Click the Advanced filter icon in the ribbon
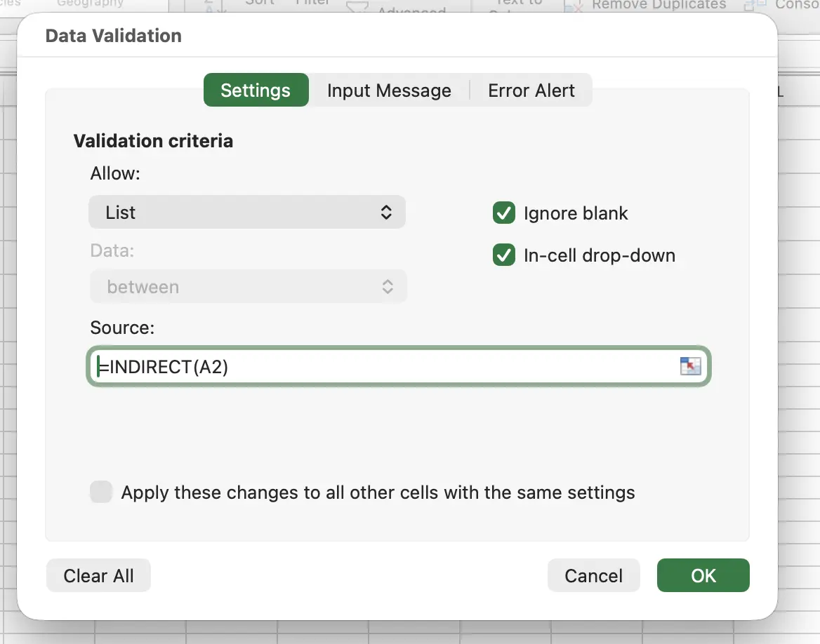 [358, 6]
